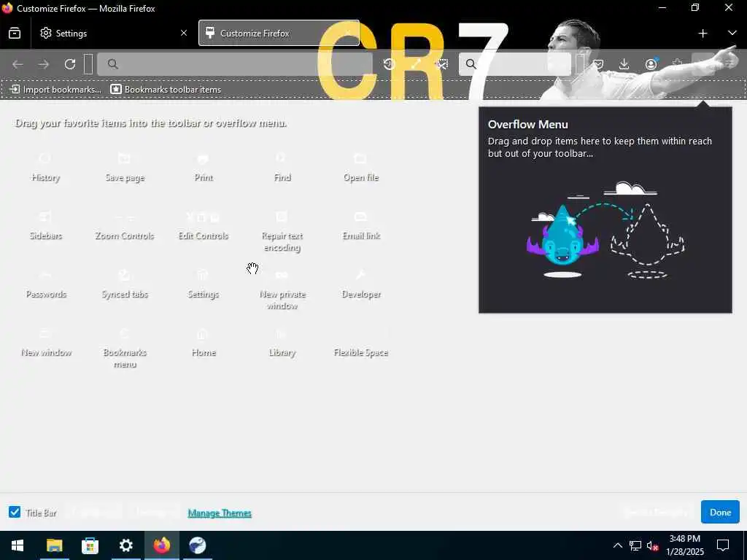Click the Overflow Menu panel heading
747x560 pixels.
[528, 124]
